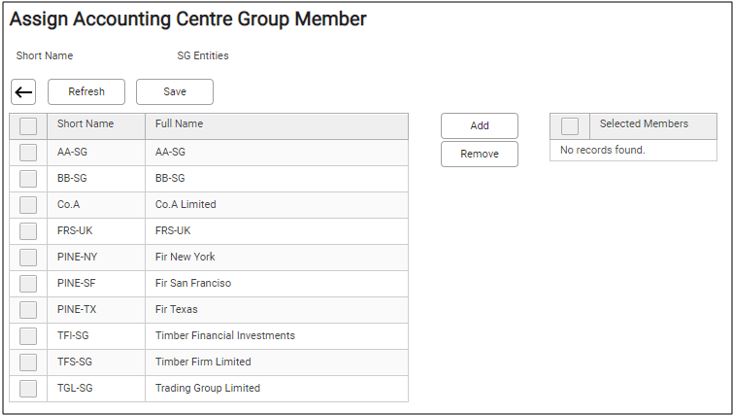Viewport: 736px width, 417px height.
Task: Click the Remove button
Action: pos(479,154)
